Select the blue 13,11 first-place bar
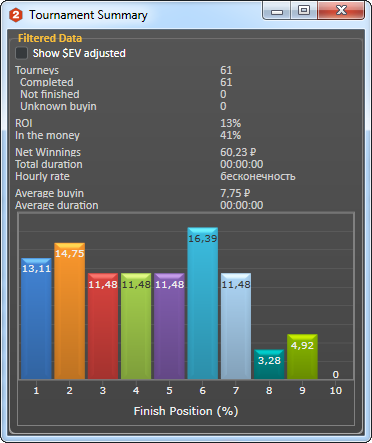Screen dimensions: 372x443 pyautogui.click(x=36, y=318)
